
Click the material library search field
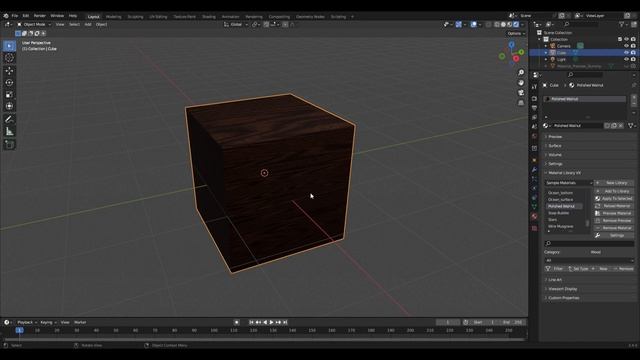[x=589, y=244]
